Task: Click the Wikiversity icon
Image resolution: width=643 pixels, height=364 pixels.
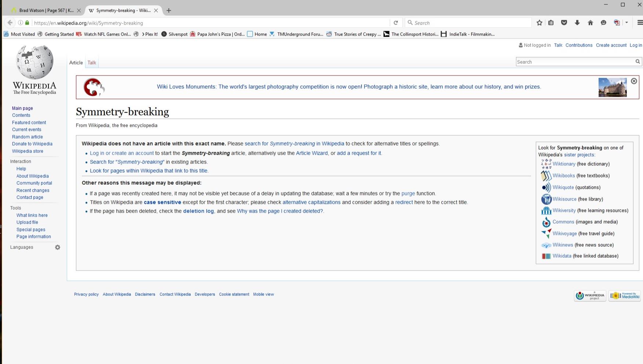Action: click(x=546, y=210)
